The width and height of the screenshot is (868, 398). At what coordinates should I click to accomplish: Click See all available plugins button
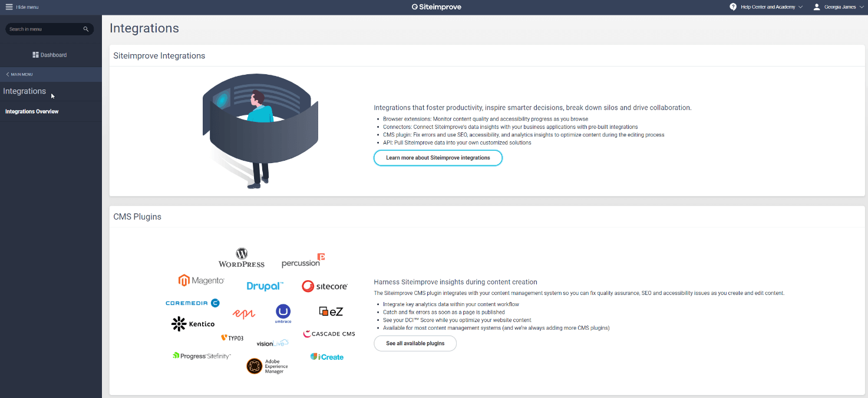pyautogui.click(x=415, y=343)
